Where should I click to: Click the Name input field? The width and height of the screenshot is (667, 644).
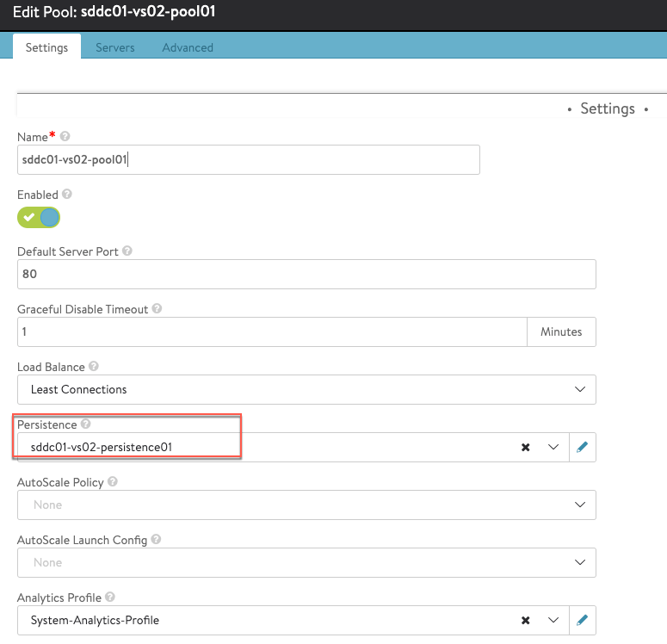point(248,159)
